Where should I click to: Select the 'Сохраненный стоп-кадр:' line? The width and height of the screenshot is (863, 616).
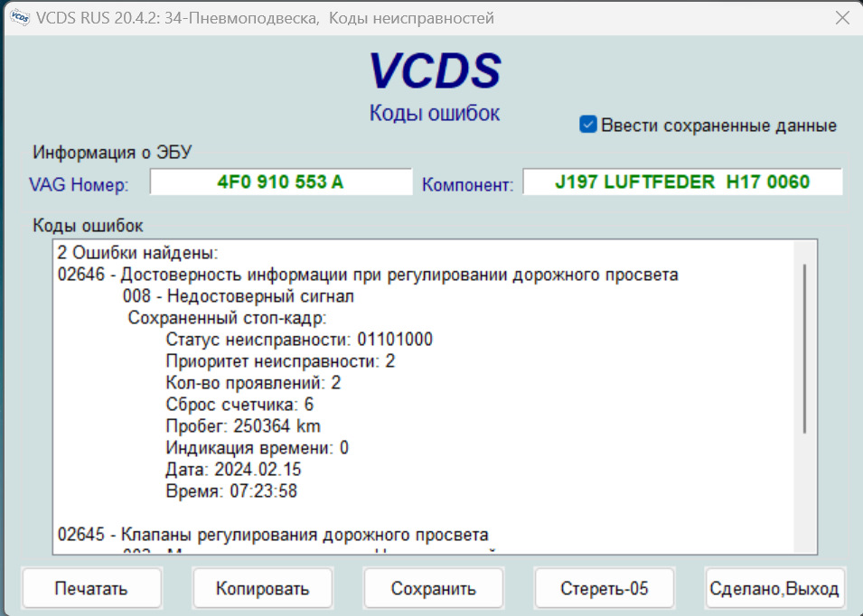pos(228,318)
